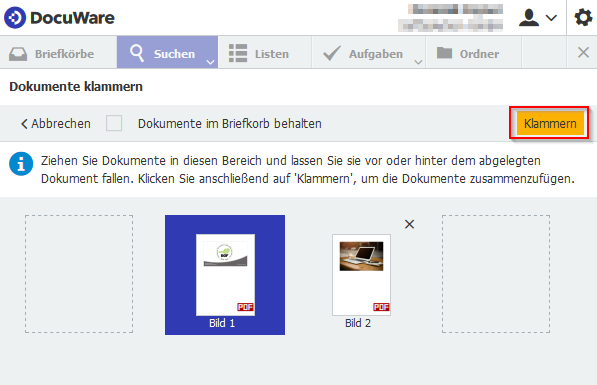Click the orange Klammern button
Image resolution: width=597 pixels, height=385 pixels.
click(550, 123)
